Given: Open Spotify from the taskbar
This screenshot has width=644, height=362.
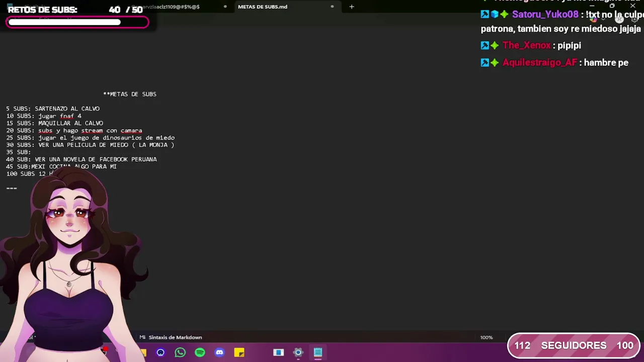Looking at the screenshot, I should [x=200, y=352].
